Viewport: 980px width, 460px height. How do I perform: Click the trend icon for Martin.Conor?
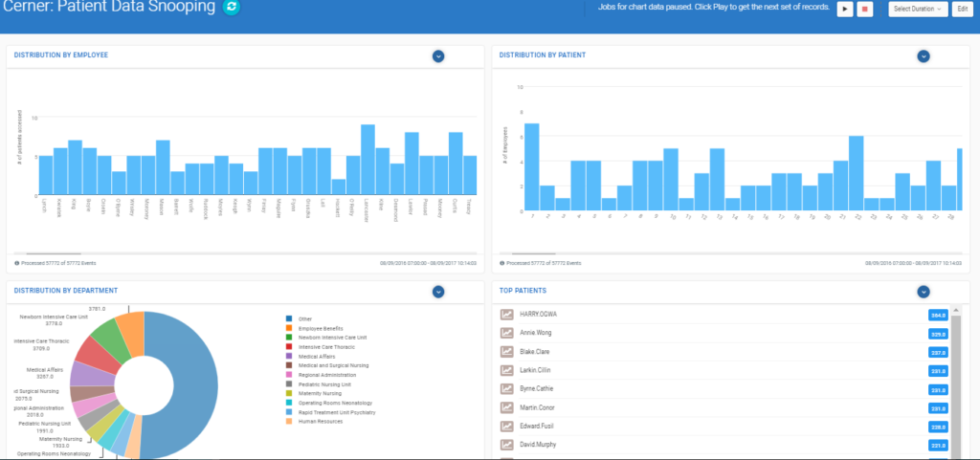(507, 407)
